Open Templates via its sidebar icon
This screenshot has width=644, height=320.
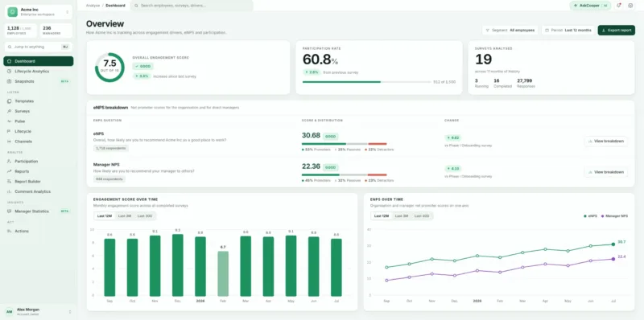tap(10, 101)
